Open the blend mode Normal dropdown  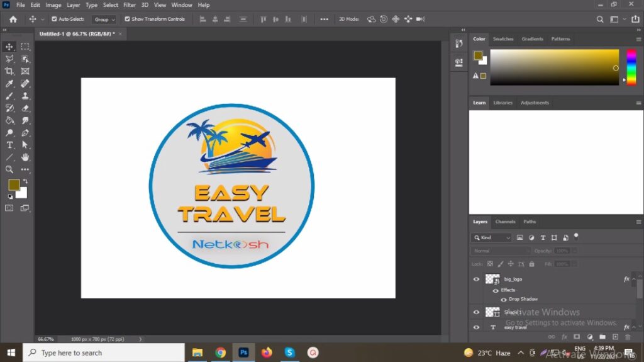pos(501,251)
